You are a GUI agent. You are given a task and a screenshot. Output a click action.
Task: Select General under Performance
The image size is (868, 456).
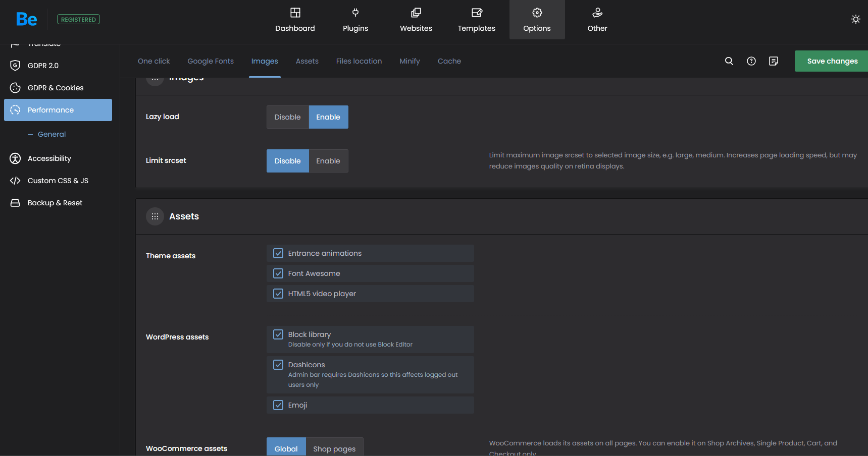click(x=52, y=134)
